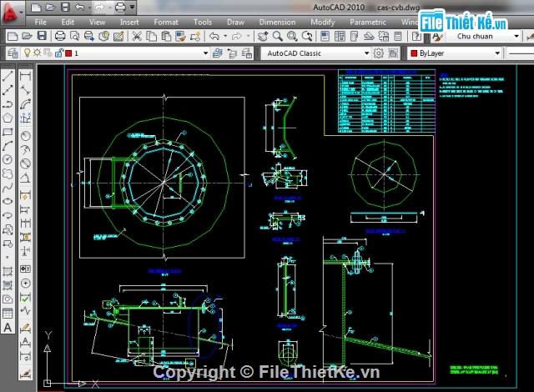Choose Linear dimension tool
The width and height of the screenshot is (534, 392).
[25, 76]
